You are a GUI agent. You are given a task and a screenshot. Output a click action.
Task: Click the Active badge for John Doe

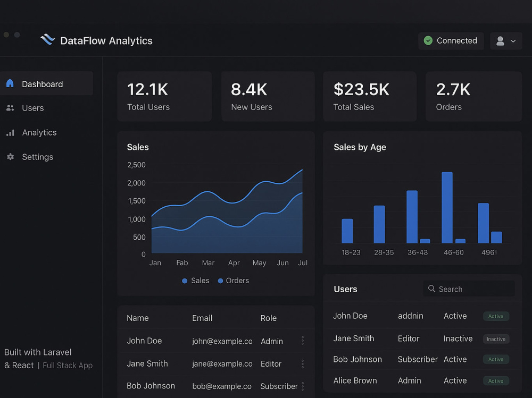tap(496, 316)
